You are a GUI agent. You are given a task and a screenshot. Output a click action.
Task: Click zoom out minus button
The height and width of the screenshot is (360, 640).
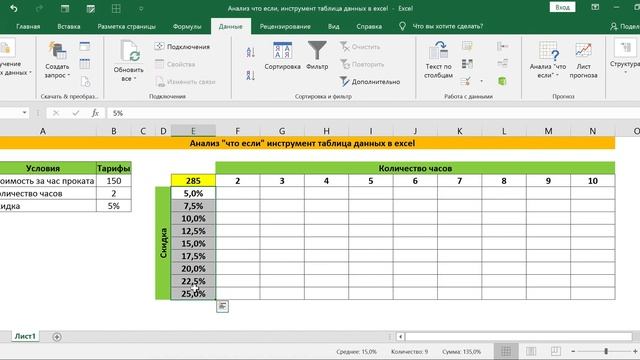pyautogui.click(x=573, y=351)
